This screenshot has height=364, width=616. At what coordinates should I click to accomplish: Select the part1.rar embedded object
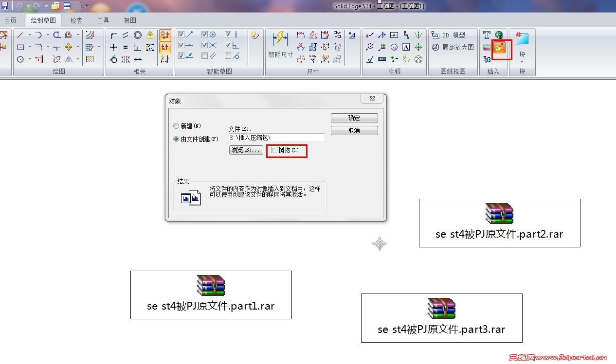[211, 295]
